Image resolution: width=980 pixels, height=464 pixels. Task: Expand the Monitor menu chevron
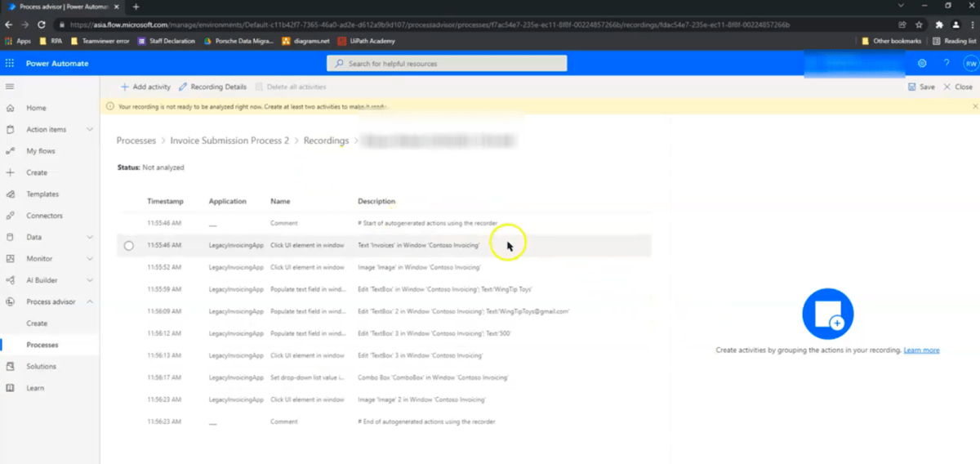click(90, 259)
